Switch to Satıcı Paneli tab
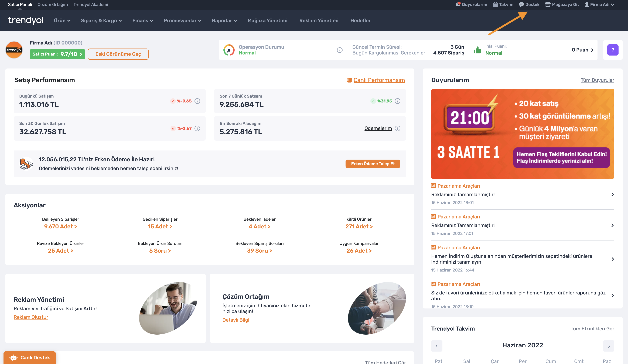 [x=20, y=5]
